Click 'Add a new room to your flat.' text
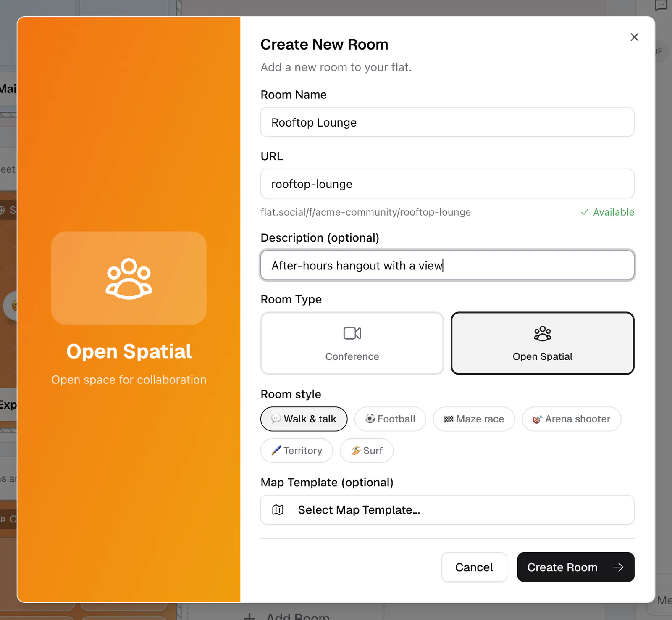The height and width of the screenshot is (620, 672). [336, 67]
